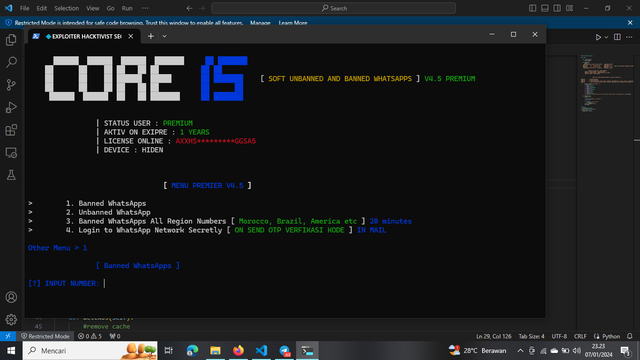Screen dimensions: 640x360
Task: Open the weather widget 28°C Berawan
Action: click(477, 351)
